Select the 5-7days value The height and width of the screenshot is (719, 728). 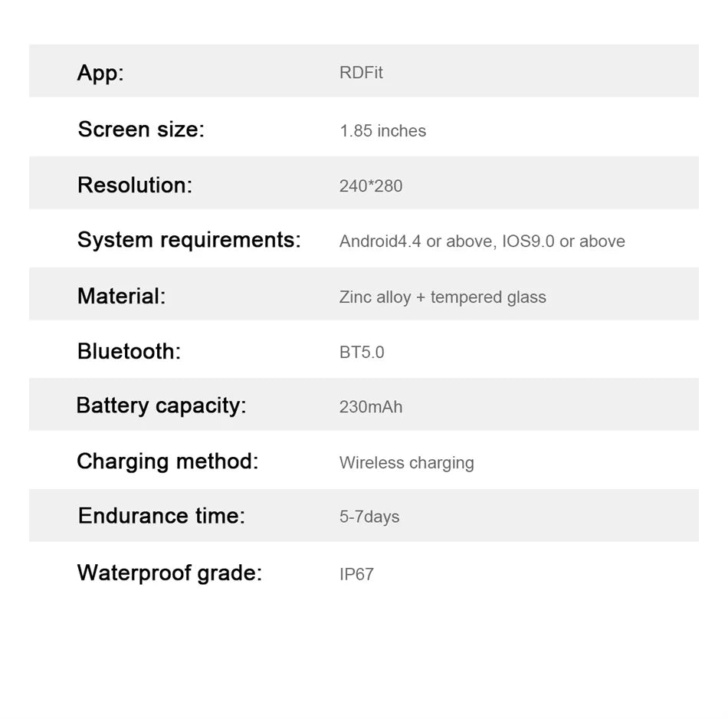(x=369, y=517)
